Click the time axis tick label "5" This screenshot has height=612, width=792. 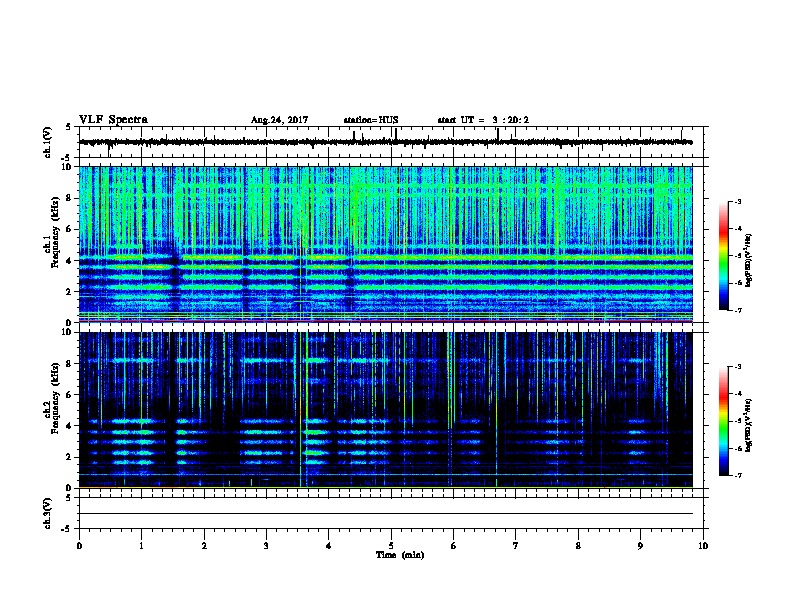(x=391, y=545)
